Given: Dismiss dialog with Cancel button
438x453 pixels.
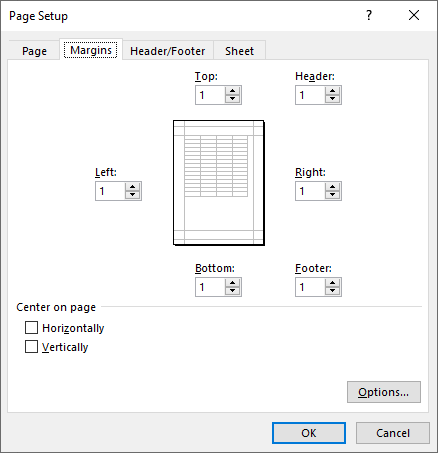Looking at the screenshot, I should pyautogui.click(x=393, y=433).
